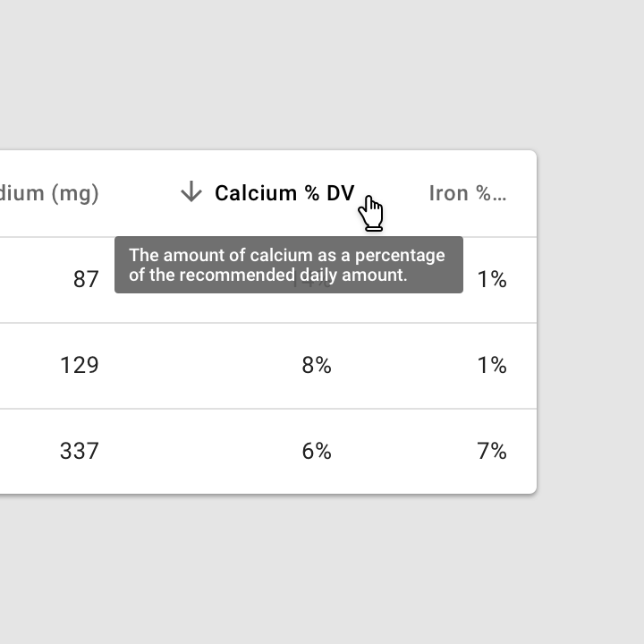
Task: Select the 7% iron cell
Action: [x=492, y=451]
